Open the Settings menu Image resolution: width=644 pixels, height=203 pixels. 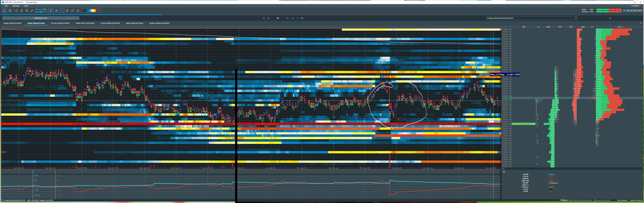tap(16, 6)
